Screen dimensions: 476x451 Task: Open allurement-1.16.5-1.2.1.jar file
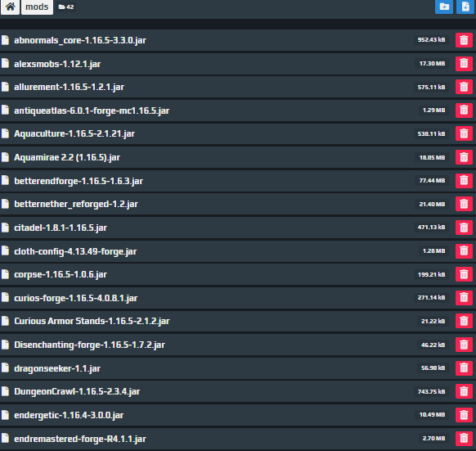click(70, 88)
